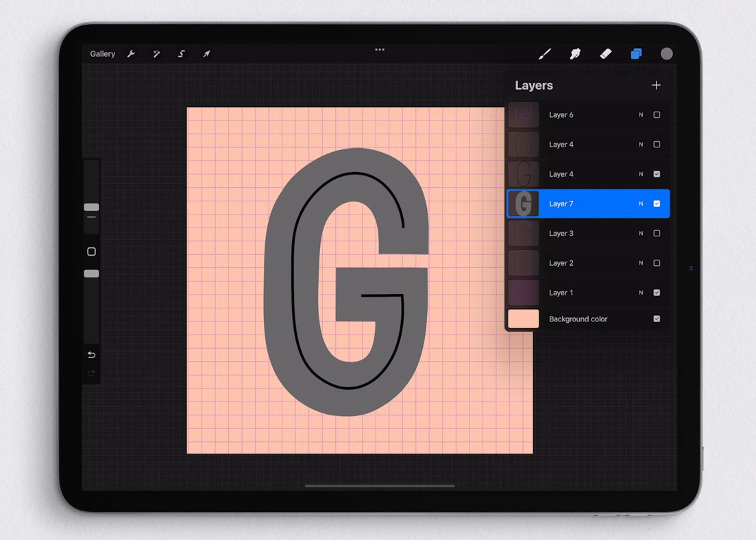Viewport: 756px width, 540px height.
Task: Open the Adjustments magic wand menu
Action: [156, 54]
